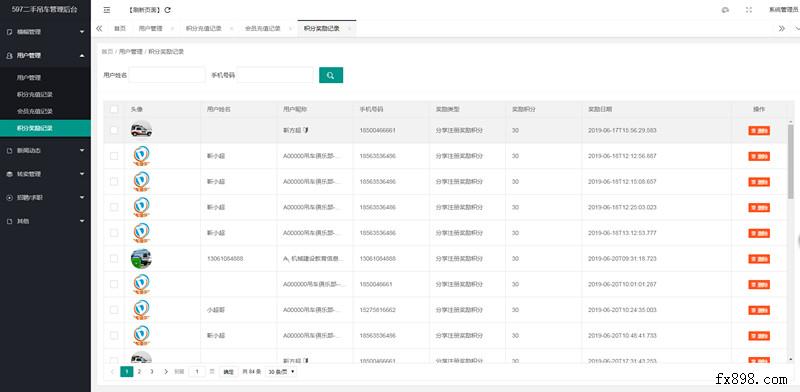Click the icon beside 新闻动态 in the sidebar
The image size is (800, 392).
(x=9, y=151)
